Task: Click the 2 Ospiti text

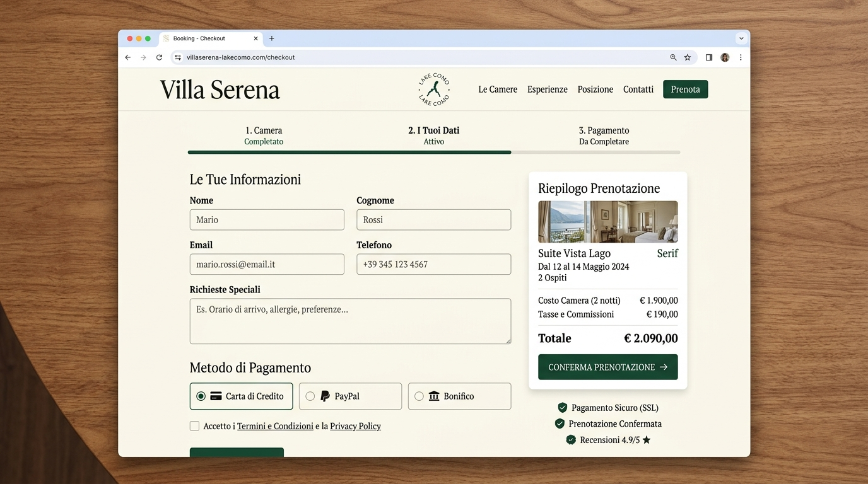Action: (x=553, y=278)
